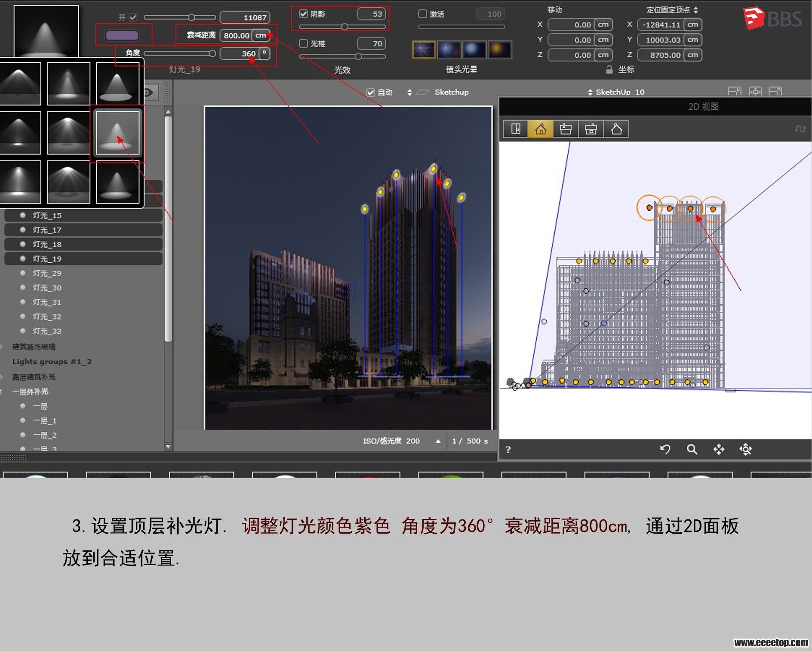Adjust the 阴影 shadow slider handle
The height and width of the screenshot is (651, 812).
[x=344, y=27]
